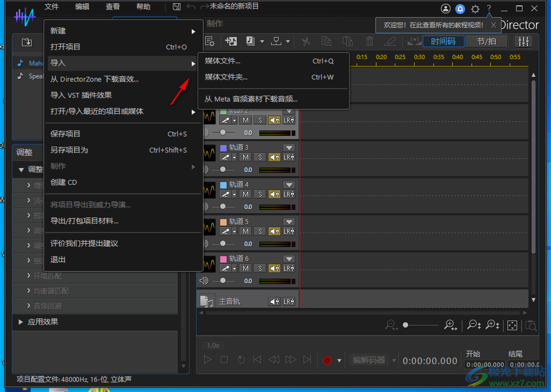Click the LR channel button on track 4
Image resolution: width=551 pixels, height=392 pixels.
pyautogui.click(x=289, y=194)
